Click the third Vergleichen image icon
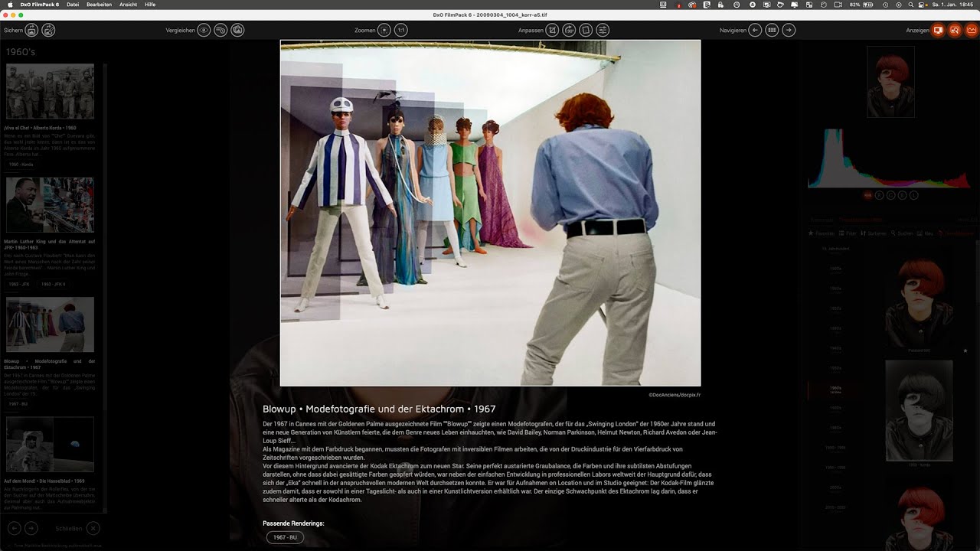 point(237,31)
